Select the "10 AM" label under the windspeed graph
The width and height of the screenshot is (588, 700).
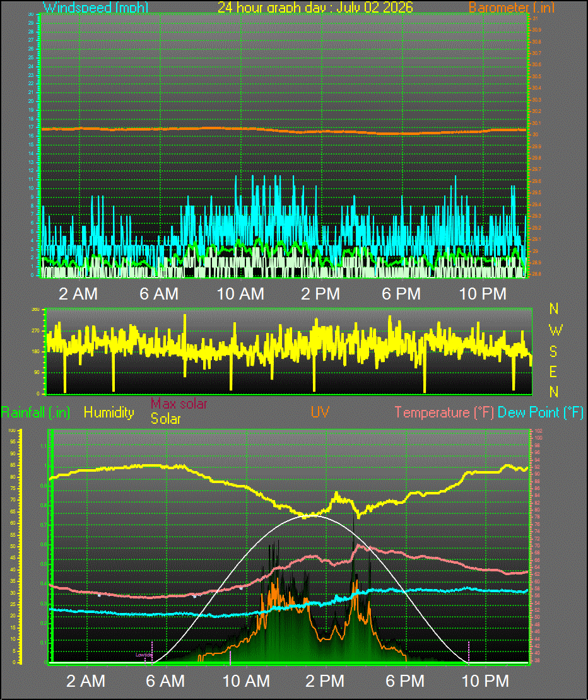(x=240, y=294)
